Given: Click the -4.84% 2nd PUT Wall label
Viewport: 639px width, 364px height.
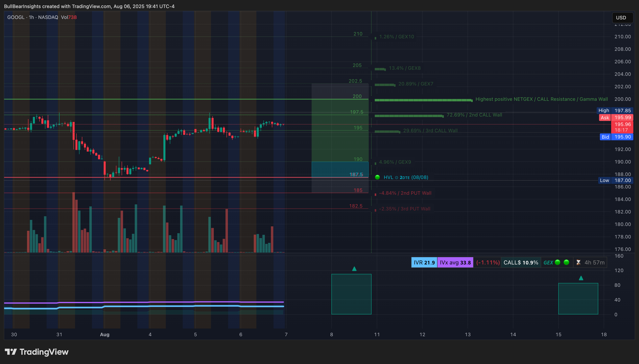Looking at the screenshot, I should pos(405,193).
